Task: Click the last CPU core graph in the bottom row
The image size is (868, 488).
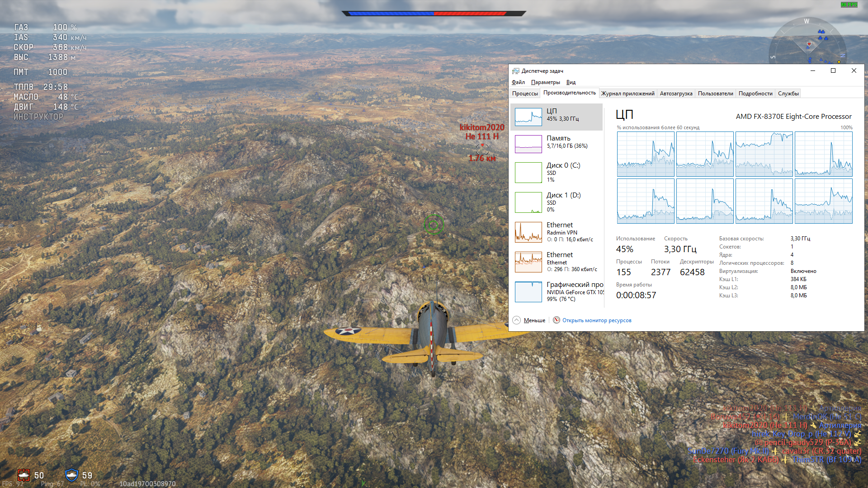Action: click(823, 201)
